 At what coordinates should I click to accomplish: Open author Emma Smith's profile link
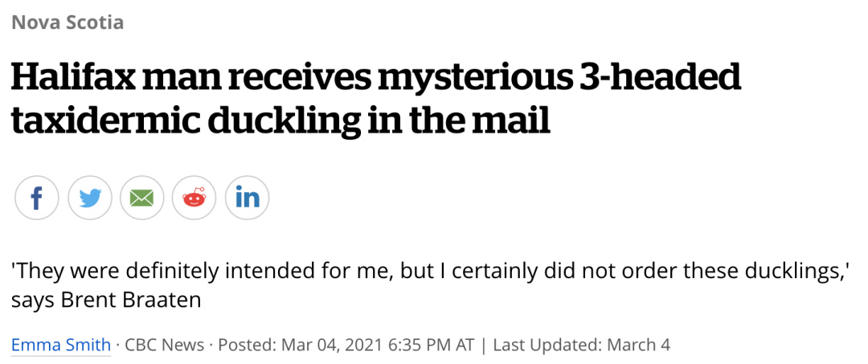pyautogui.click(x=61, y=346)
